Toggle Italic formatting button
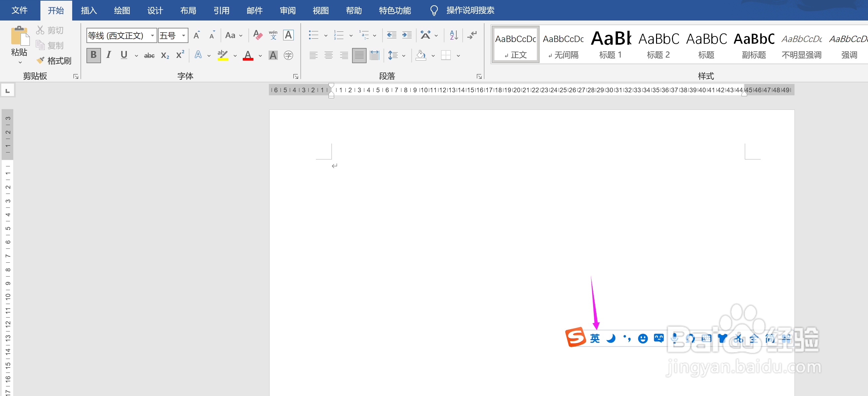Image resolution: width=868 pixels, height=396 pixels. (109, 55)
